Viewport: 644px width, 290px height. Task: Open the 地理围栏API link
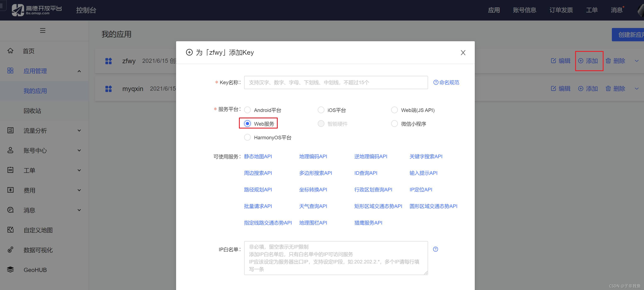[313, 223]
